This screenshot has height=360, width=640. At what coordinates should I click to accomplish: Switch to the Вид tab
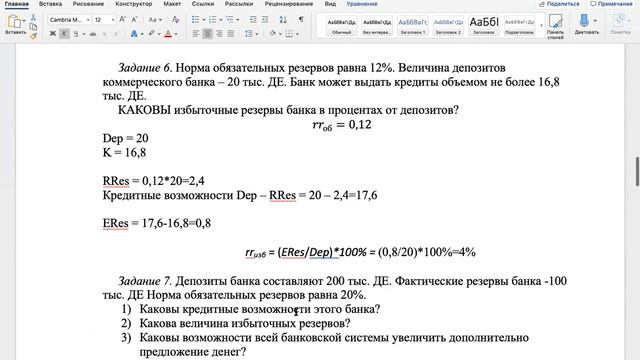(330, 4)
